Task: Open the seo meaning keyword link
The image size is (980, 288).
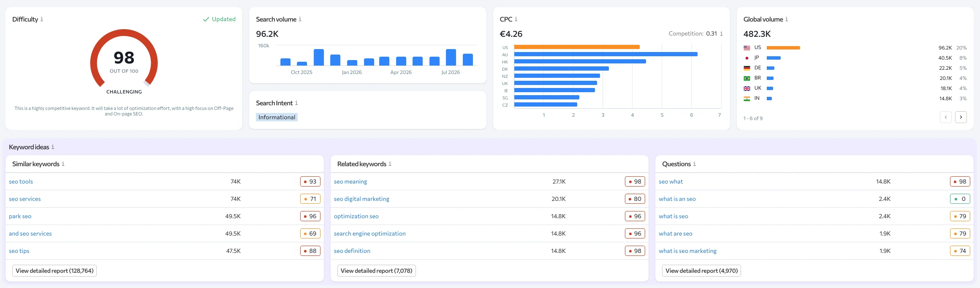Action: 350,182
